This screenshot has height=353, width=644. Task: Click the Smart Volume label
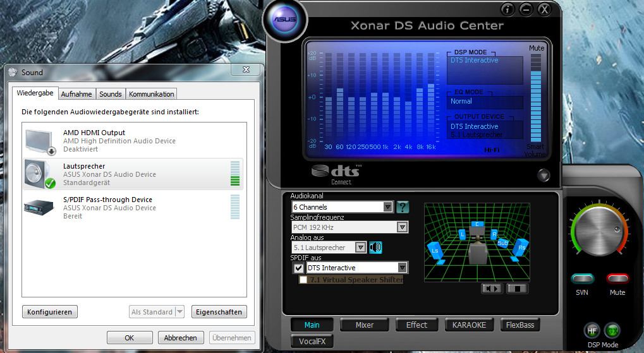point(535,150)
